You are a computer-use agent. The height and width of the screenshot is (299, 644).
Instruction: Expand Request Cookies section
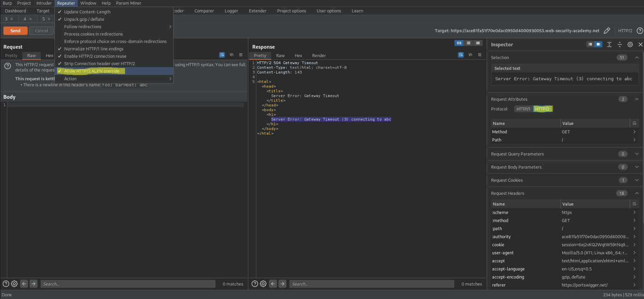point(637,180)
